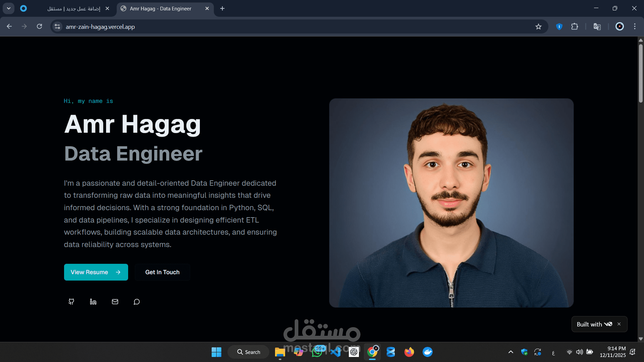The image size is (644, 362).
Task: Open Firefox from the taskbar
Action: click(409, 352)
